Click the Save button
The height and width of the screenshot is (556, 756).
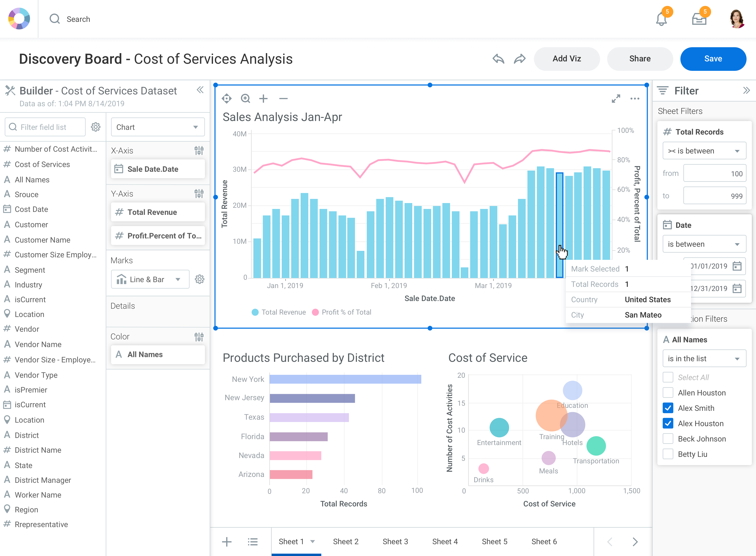pos(713,59)
